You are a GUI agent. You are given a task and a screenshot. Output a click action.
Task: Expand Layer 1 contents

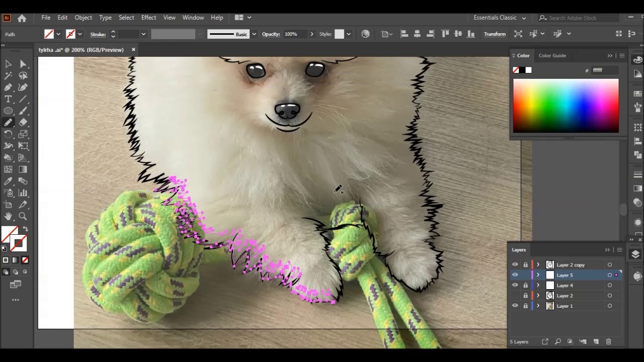pos(538,306)
